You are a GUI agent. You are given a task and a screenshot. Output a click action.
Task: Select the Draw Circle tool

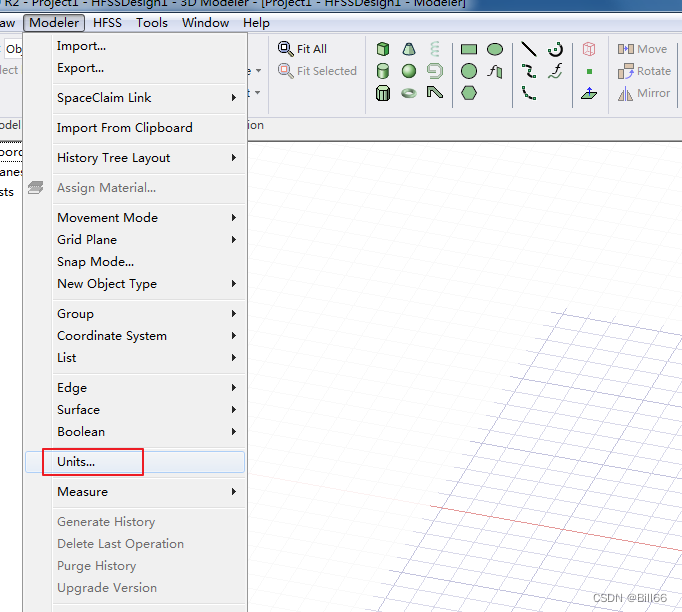pyautogui.click(x=469, y=71)
